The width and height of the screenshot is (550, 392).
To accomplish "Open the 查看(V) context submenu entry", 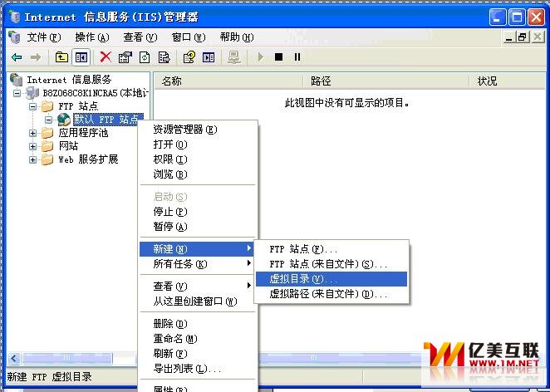I will [196, 287].
